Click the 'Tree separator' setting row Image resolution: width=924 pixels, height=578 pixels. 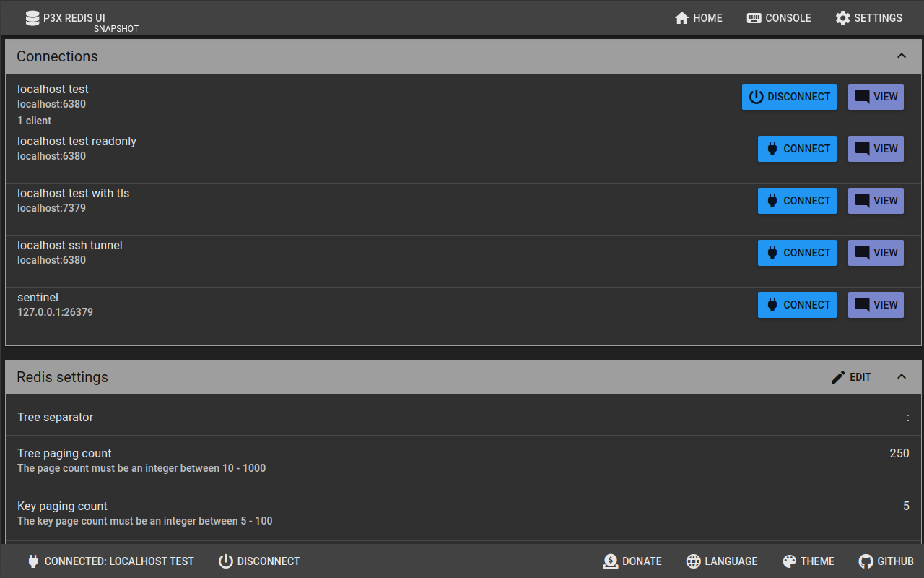click(462, 417)
